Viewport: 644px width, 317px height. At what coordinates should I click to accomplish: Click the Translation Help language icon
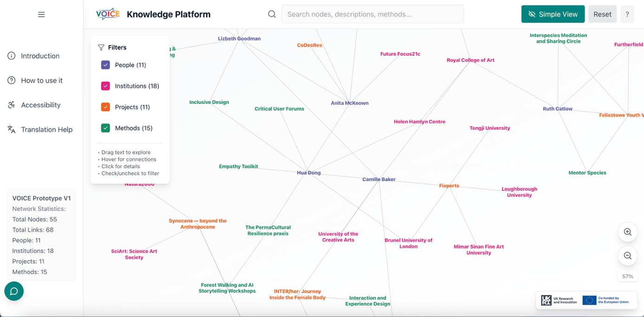tap(12, 129)
